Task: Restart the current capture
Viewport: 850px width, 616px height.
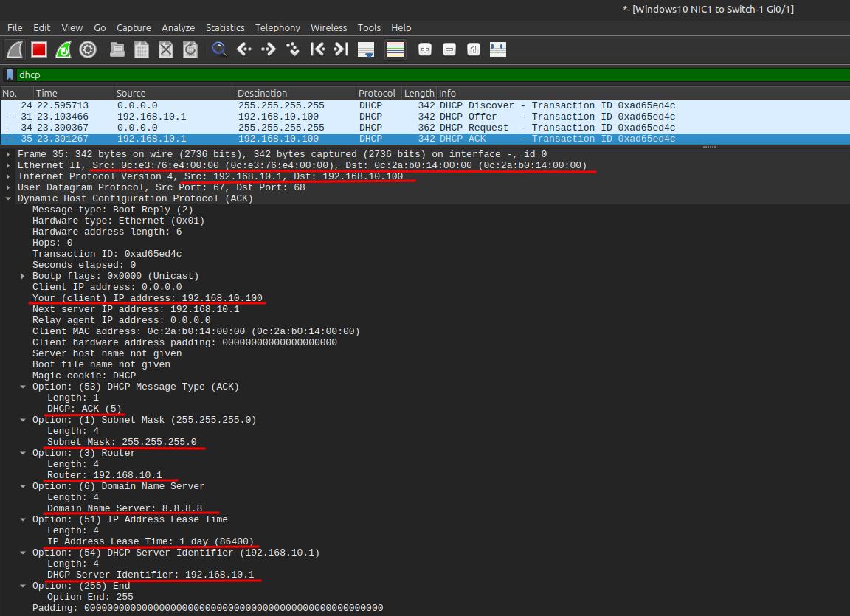Action: point(63,49)
